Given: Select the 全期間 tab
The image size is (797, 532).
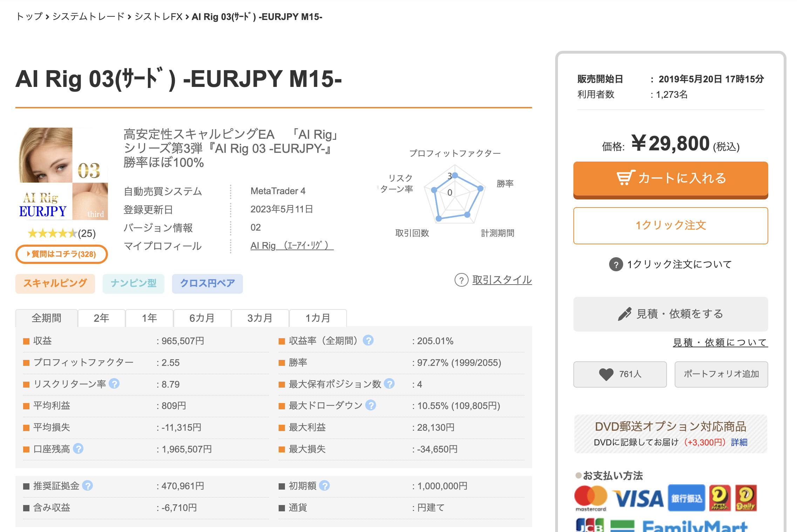Looking at the screenshot, I should [x=46, y=318].
